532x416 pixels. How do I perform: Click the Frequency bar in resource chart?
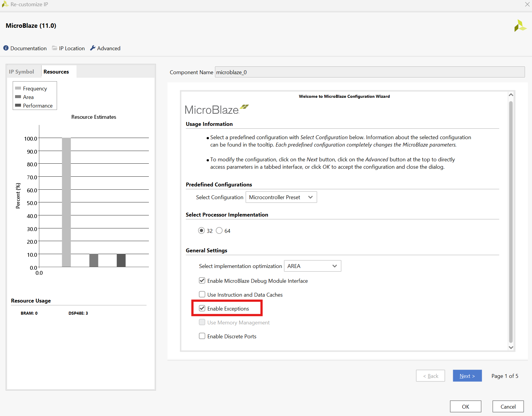coord(66,202)
